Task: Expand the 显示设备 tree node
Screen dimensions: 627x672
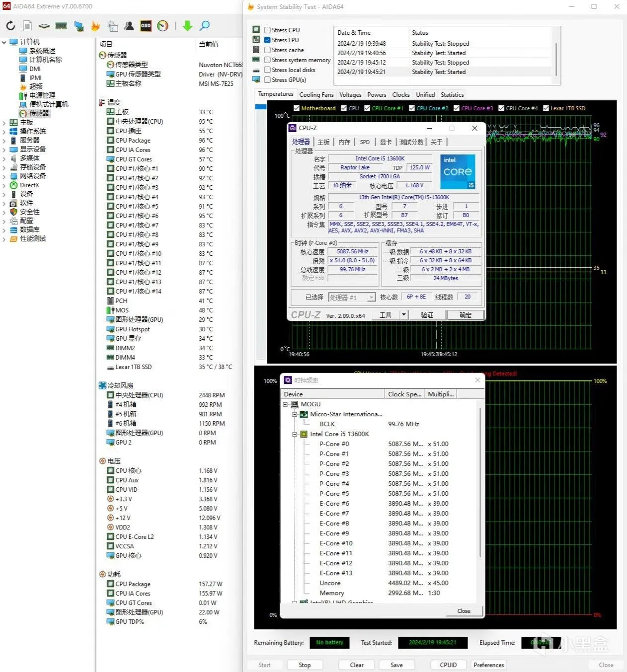Action: 4,149
